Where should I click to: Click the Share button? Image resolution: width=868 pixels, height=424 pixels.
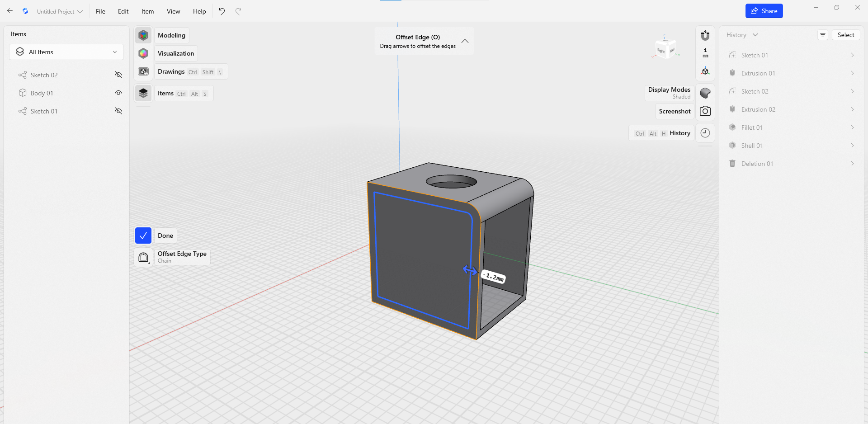[764, 11]
